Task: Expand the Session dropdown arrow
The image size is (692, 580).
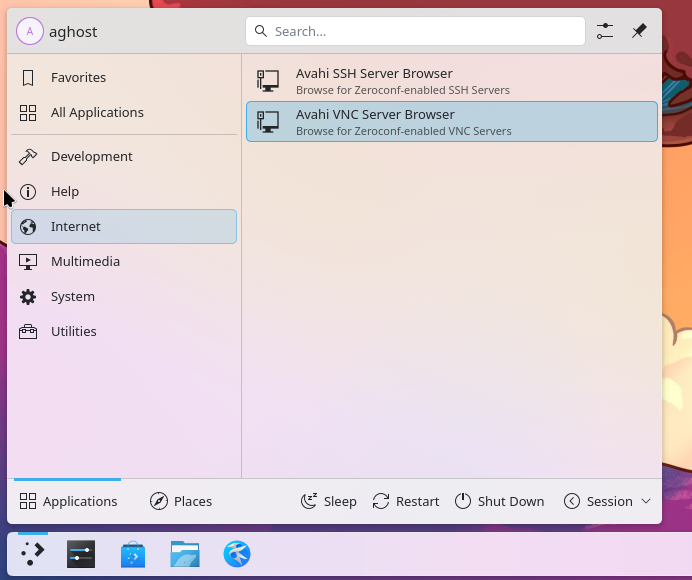Action: (646, 501)
